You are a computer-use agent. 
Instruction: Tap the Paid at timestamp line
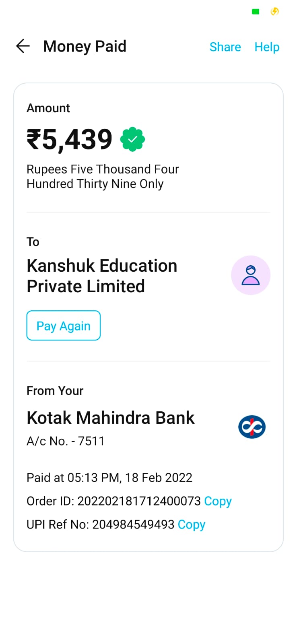tap(109, 478)
